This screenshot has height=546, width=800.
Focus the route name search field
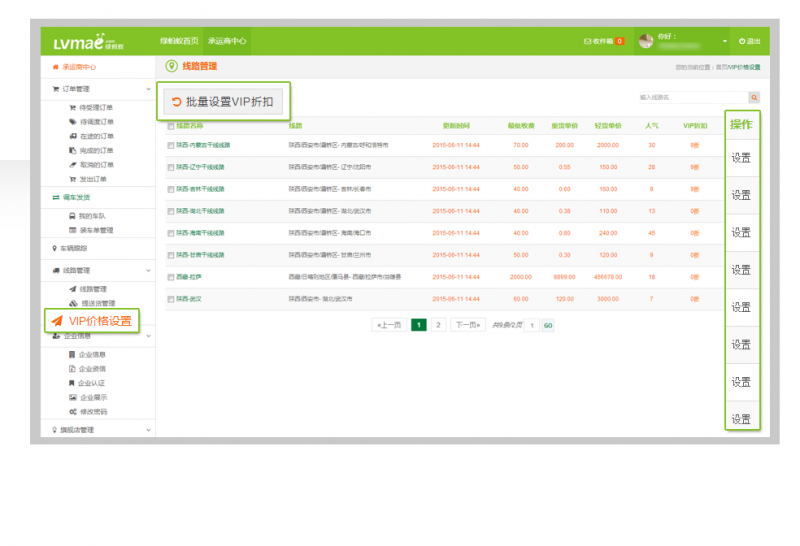[x=692, y=97]
